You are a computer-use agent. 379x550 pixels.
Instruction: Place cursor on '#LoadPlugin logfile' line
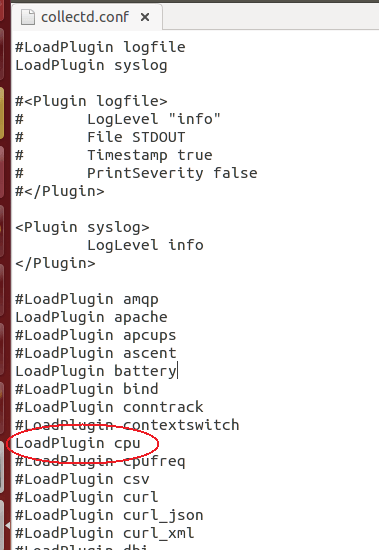(100, 47)
